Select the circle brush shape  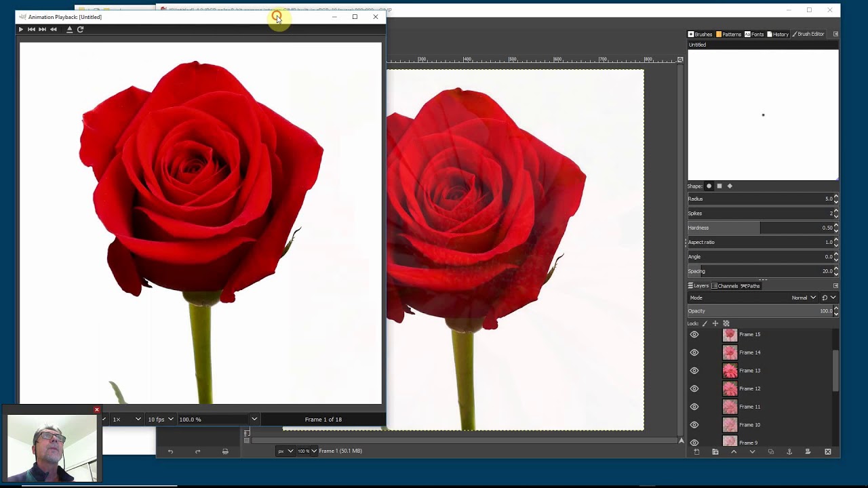click(709, 186)
